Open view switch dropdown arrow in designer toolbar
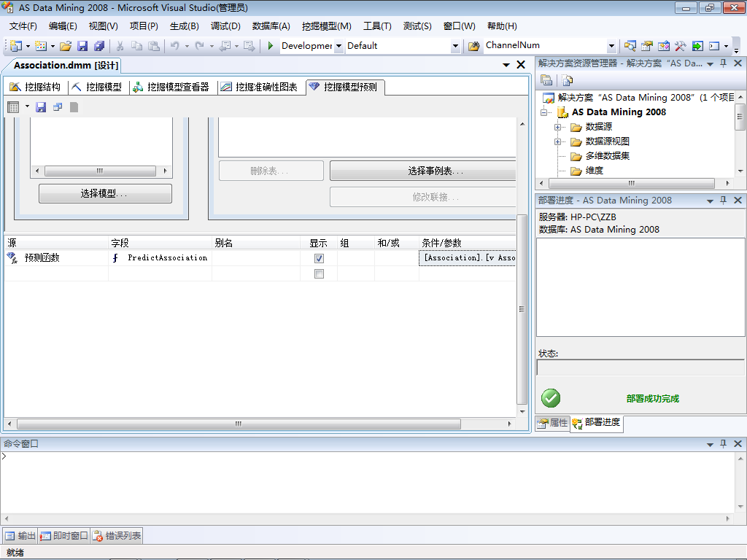Image resolution: width=747 pixels, height=560 pixels. (27, 106)
